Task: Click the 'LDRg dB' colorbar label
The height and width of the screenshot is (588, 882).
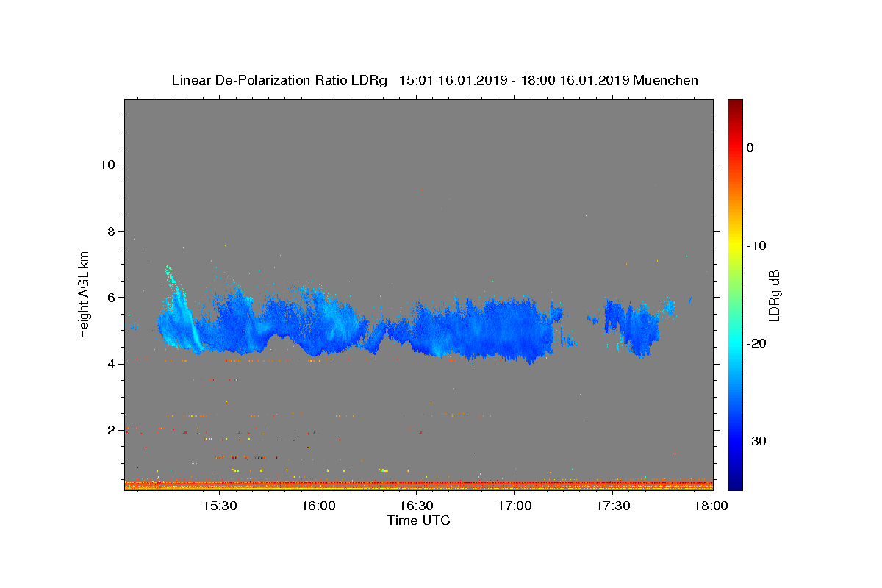Action: click(774, 295)
